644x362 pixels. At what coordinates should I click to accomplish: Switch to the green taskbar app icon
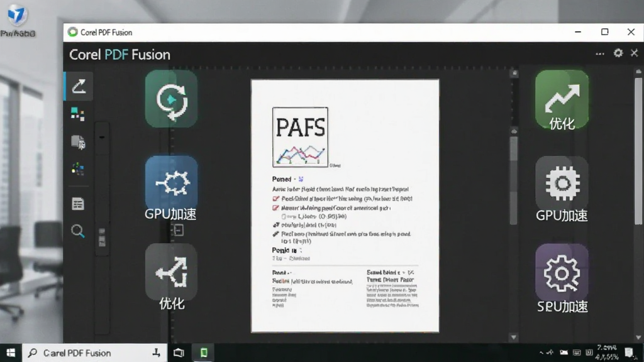click(204, 352)
